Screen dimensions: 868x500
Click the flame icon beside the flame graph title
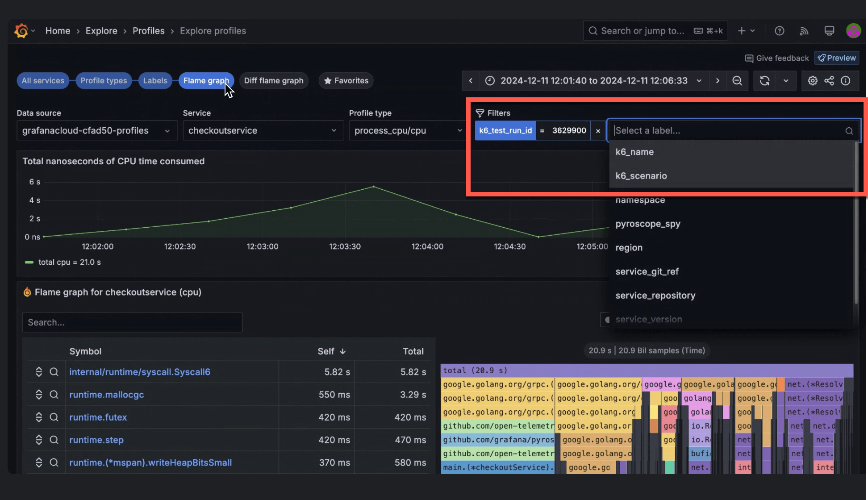(x=27, y=292)
